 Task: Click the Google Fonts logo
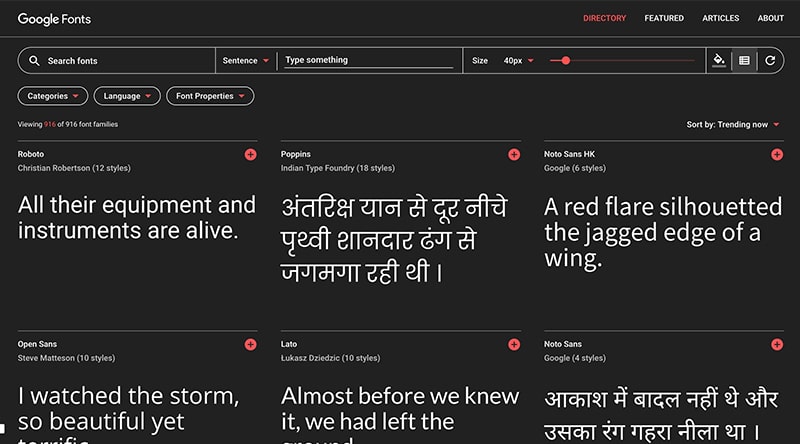[x=54, y=19]
